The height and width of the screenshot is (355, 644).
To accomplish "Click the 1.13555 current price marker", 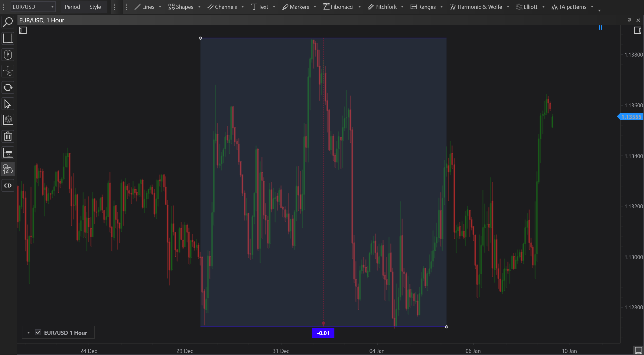I will [631, 117].
